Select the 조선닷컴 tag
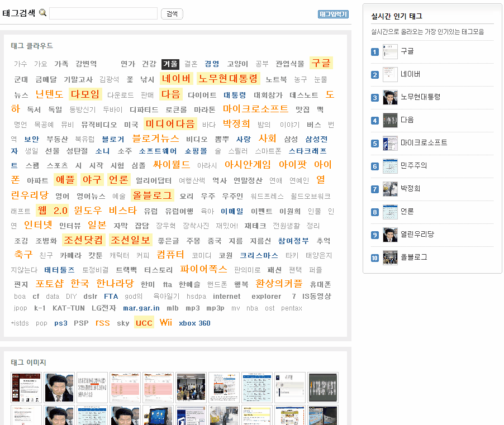504x425 pixels. click(x=83, y=240)
